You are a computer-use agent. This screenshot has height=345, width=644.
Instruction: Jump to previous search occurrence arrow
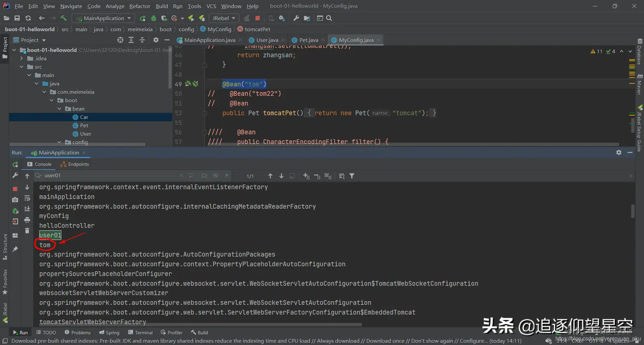[270, 176]
